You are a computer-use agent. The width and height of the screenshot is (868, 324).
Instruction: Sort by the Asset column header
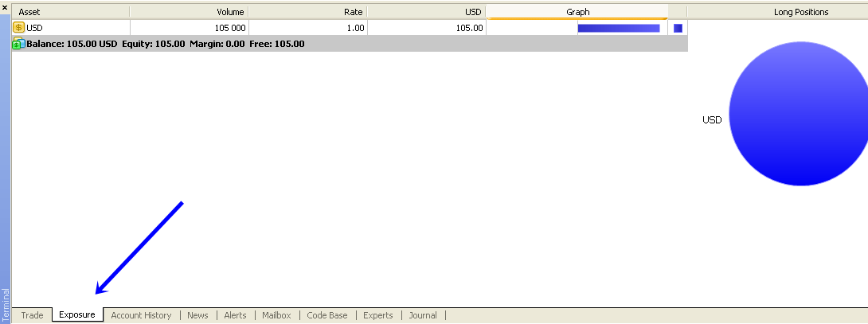(x=70, y=12)
